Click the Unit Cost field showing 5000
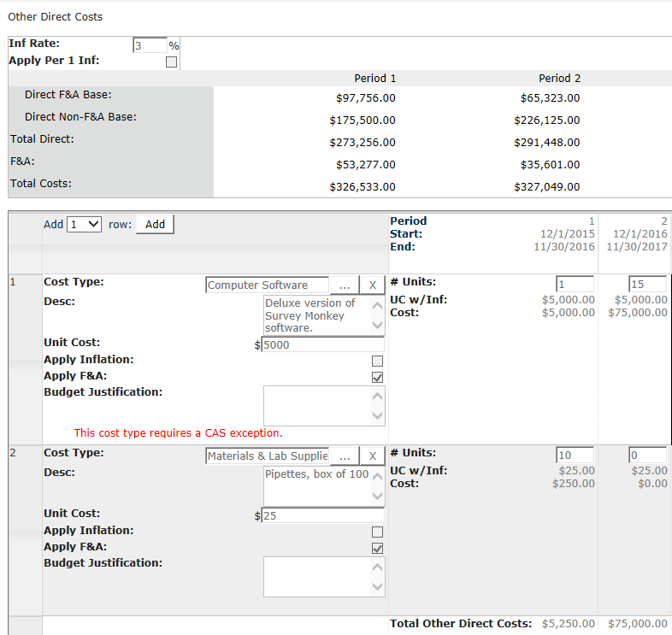The image size is (672, 635). point(322,345)
